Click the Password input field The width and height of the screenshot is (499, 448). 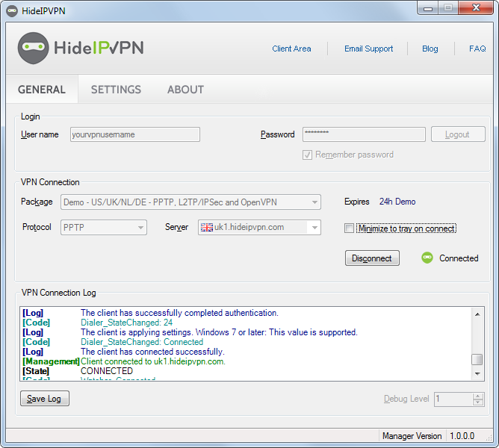click(x=364, y=134)
